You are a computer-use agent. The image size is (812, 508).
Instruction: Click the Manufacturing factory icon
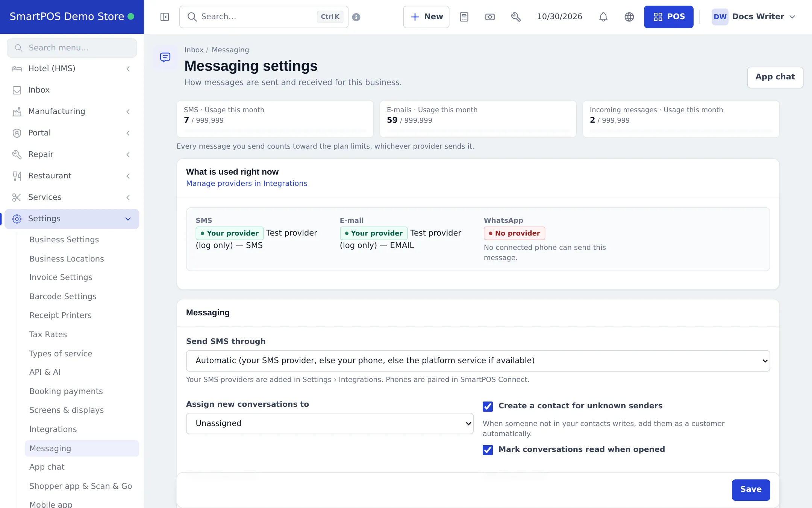pos(17,111)
